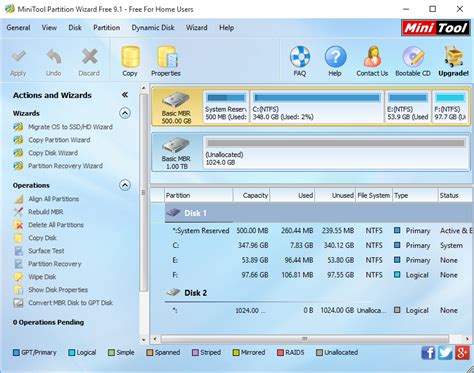Click the Capacity column header
This screenshot has width=474, height=373.
(x=252, y=195)
